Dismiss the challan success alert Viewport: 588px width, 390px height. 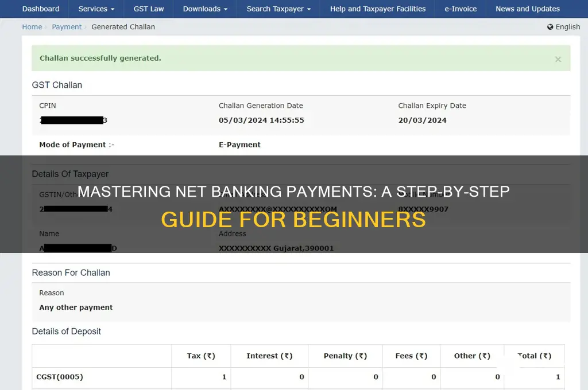558,59
